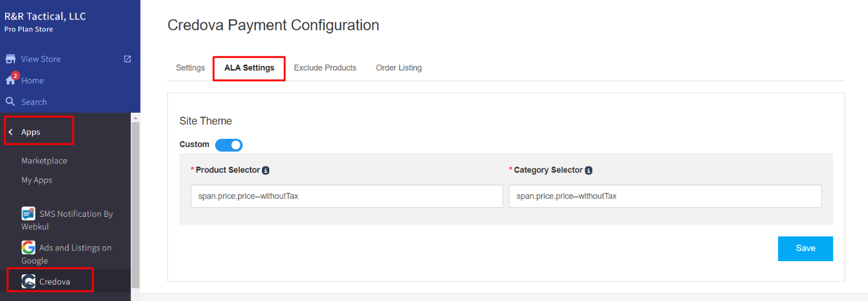868x301 pixels.
Task: Open the Marketplace link
Action: (44, 160)
